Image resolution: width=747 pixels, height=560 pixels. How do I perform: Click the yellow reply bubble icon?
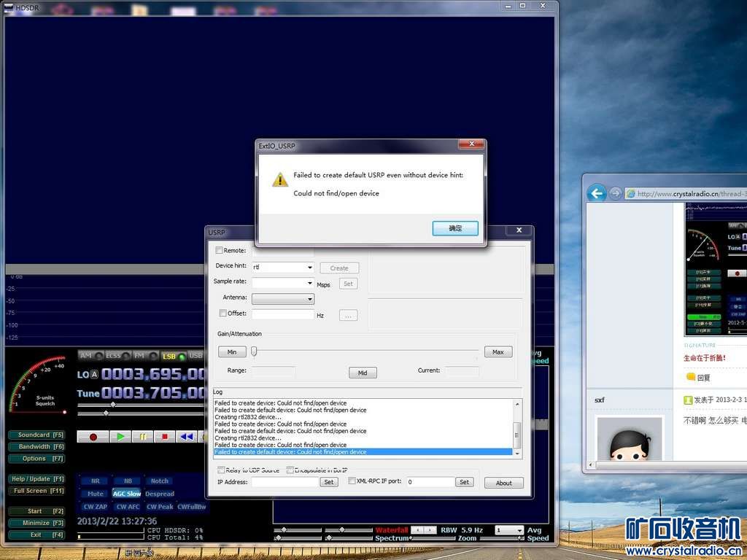point(690,377)
